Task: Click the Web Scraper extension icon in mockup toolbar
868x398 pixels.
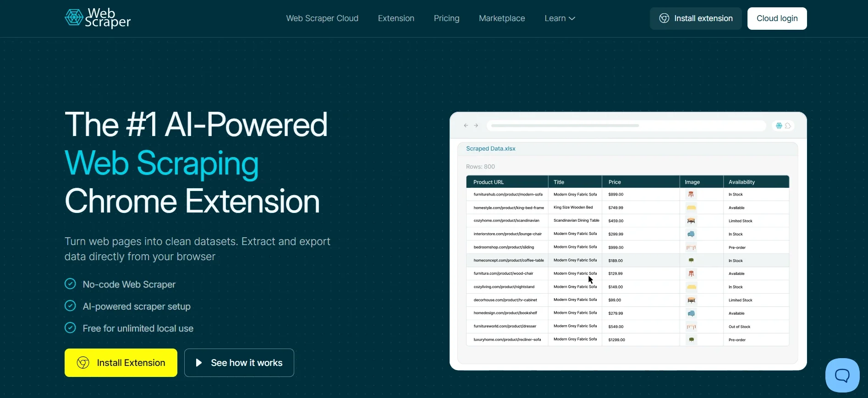Action: (779, 125)
